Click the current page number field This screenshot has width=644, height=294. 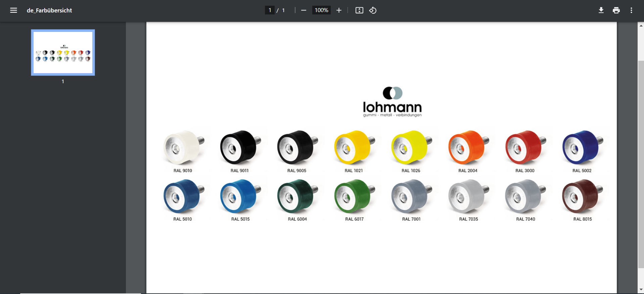pyautogui.click(x=270, y=10)
